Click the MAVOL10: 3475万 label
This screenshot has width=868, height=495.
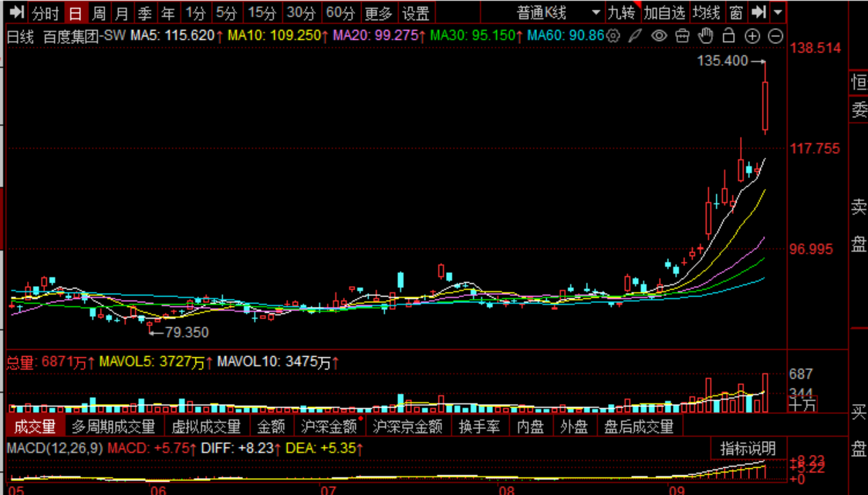[277, 362]
